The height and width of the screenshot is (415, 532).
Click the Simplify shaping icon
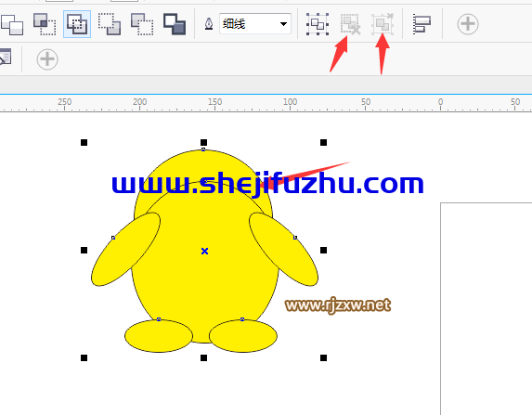click(110, 24)
